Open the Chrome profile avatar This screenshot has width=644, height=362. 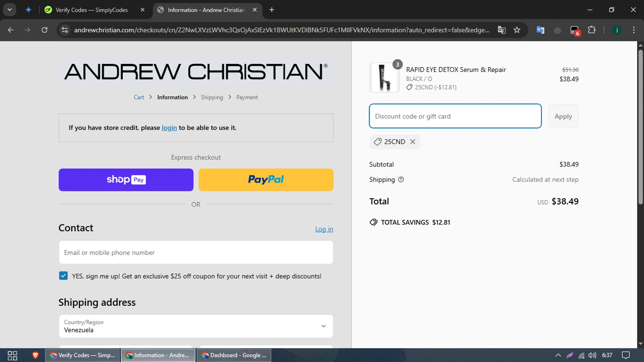click(617, 30)
